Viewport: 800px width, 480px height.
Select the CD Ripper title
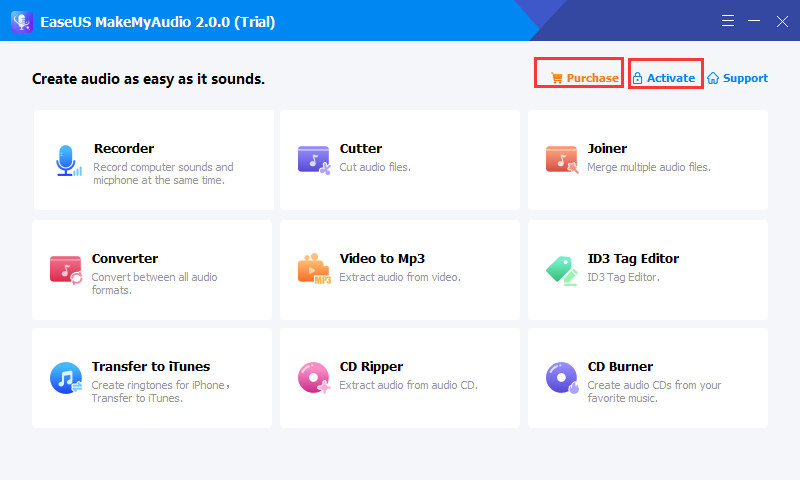pos(371,367)
